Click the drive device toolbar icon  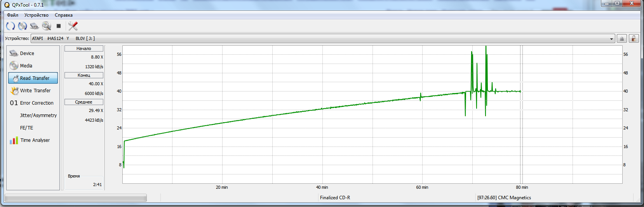[x=35, y=26]
